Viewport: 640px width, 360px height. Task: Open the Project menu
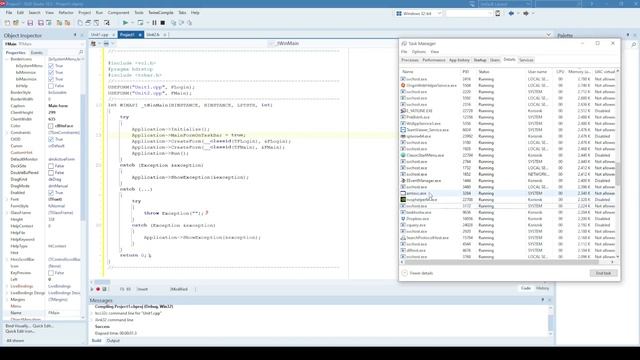[84, 13]
